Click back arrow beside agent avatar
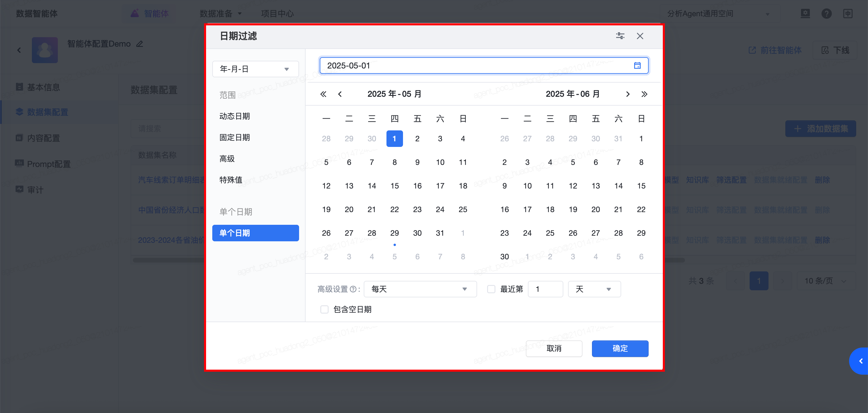 pyautogui.click(x=19, y=50)
